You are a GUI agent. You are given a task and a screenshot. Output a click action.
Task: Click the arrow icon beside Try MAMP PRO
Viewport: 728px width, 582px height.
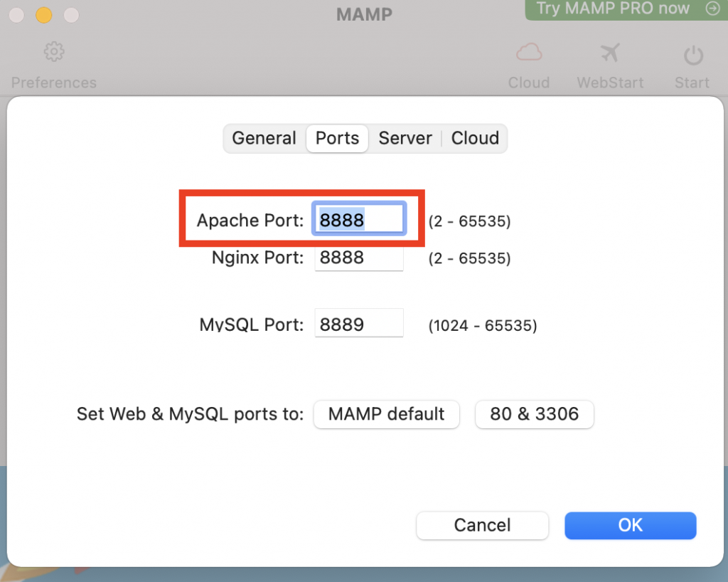[x=712, y=9]
